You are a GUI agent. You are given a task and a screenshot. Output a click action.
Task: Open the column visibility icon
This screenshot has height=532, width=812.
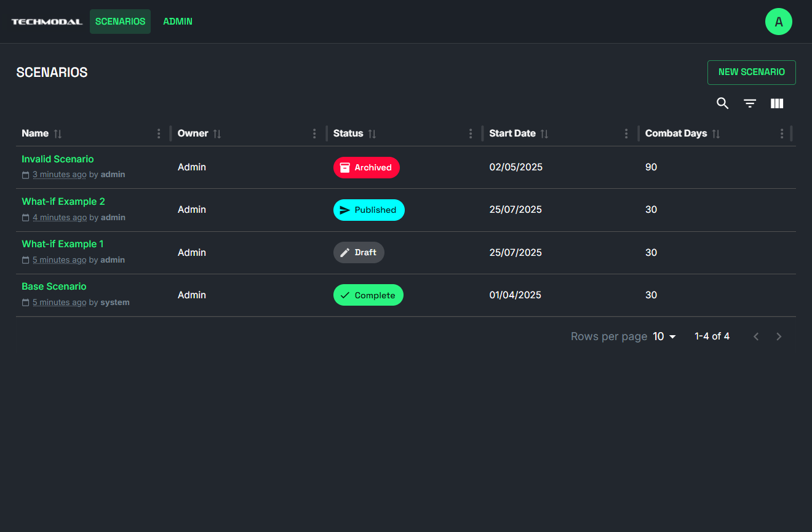click(x=777, y=103)
